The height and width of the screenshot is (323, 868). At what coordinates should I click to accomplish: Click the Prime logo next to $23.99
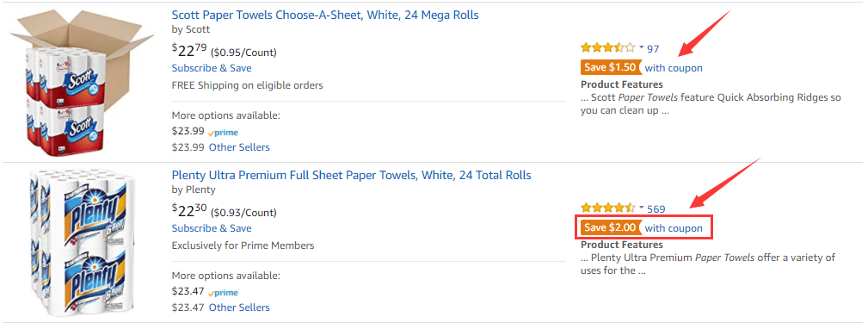(x=223, y=133)
